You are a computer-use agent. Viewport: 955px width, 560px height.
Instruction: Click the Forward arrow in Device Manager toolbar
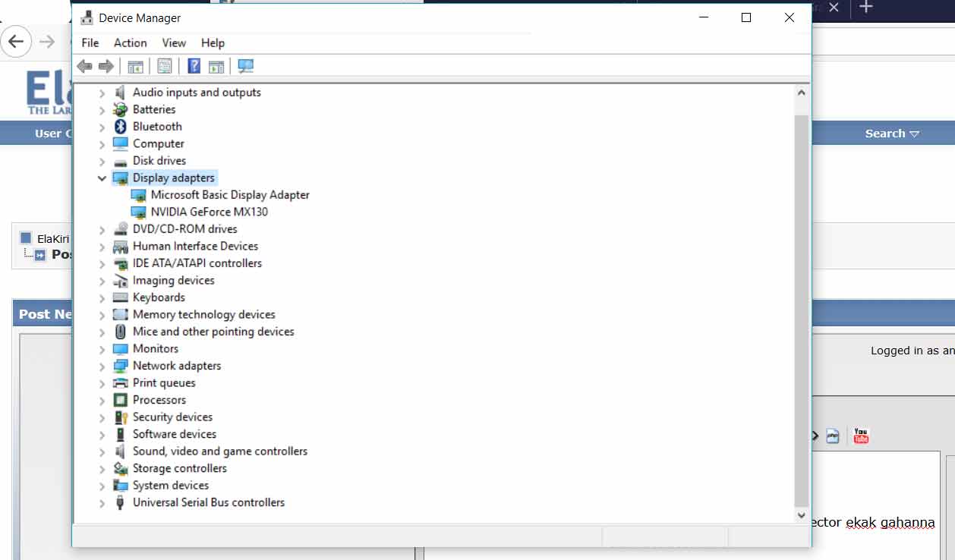(106, 67)
